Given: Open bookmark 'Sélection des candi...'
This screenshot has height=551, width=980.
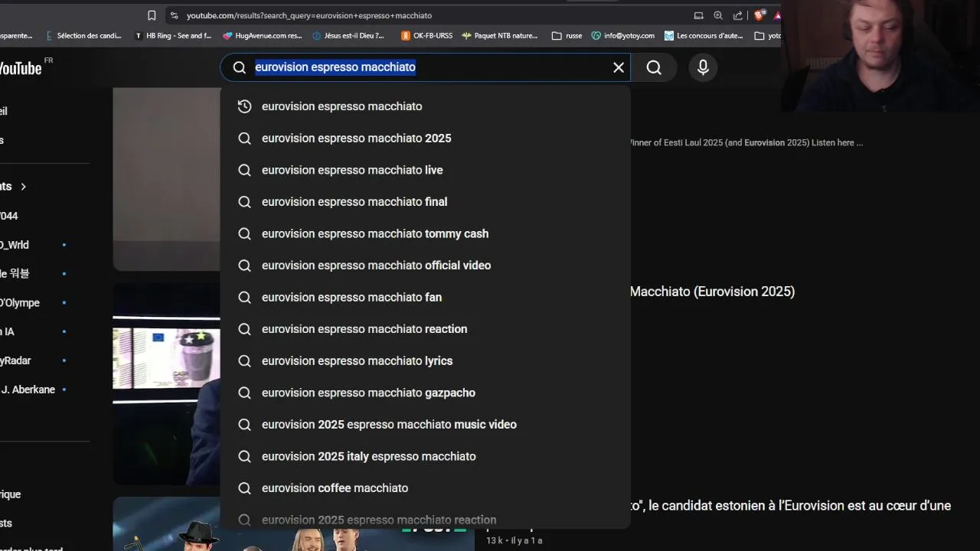Looking at the screenshot, I should [83, 35].
